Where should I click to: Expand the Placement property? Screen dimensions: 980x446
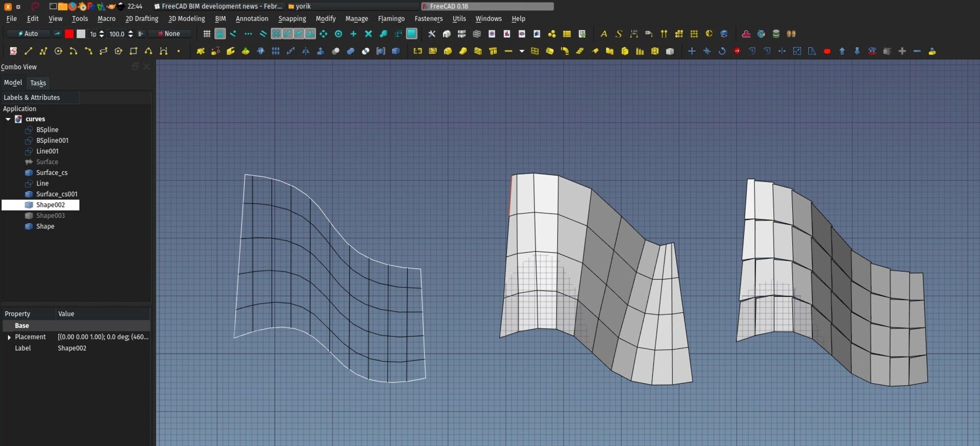9,337
